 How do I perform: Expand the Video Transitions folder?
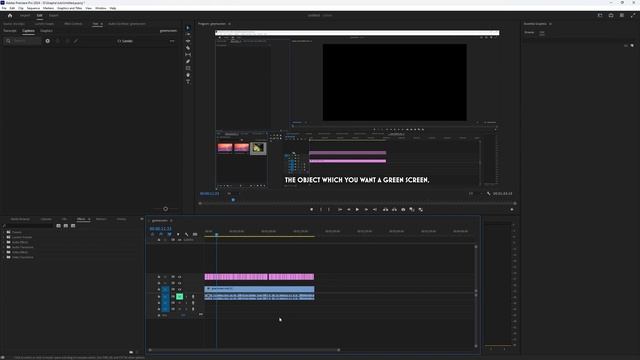4,257
